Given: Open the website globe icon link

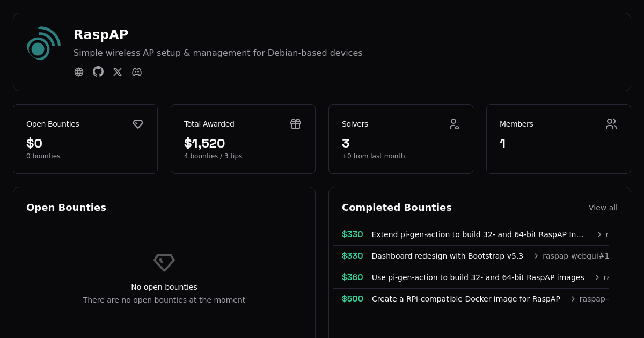Looking at the screenshot, I should 79,72.
